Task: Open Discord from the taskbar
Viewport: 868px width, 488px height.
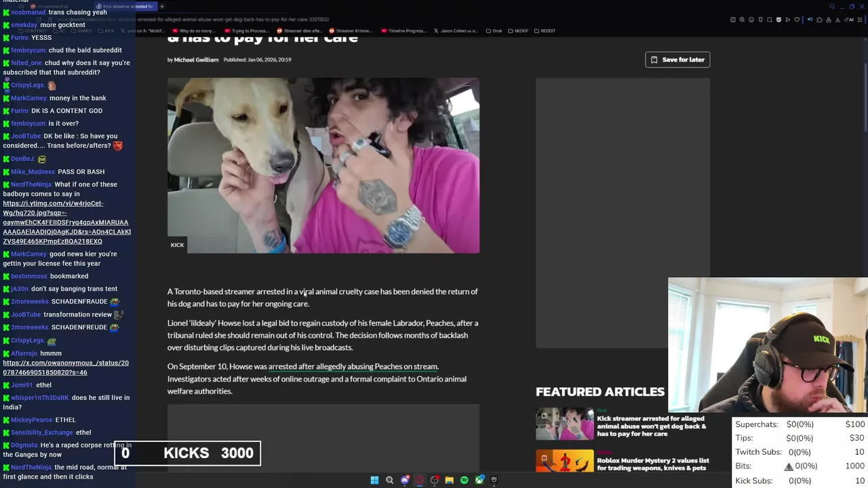Action: pyautogui.click(x=405, y=480)
